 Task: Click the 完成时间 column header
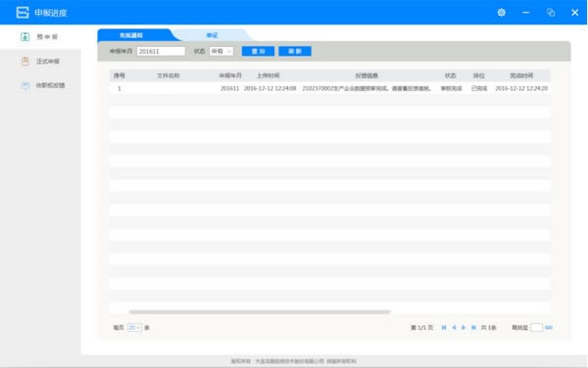[521, 75]
